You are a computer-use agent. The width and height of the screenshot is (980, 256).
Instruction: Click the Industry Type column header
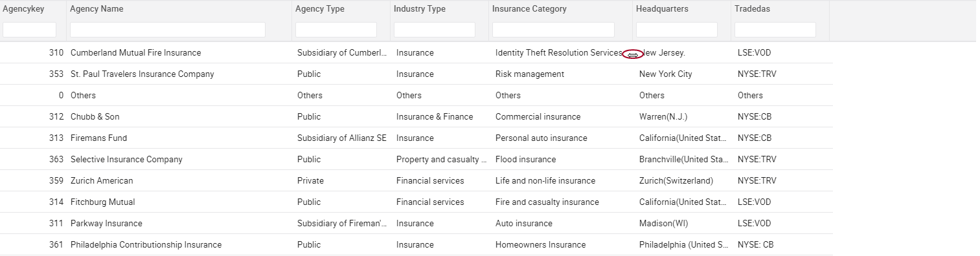[x=420, y=9]
